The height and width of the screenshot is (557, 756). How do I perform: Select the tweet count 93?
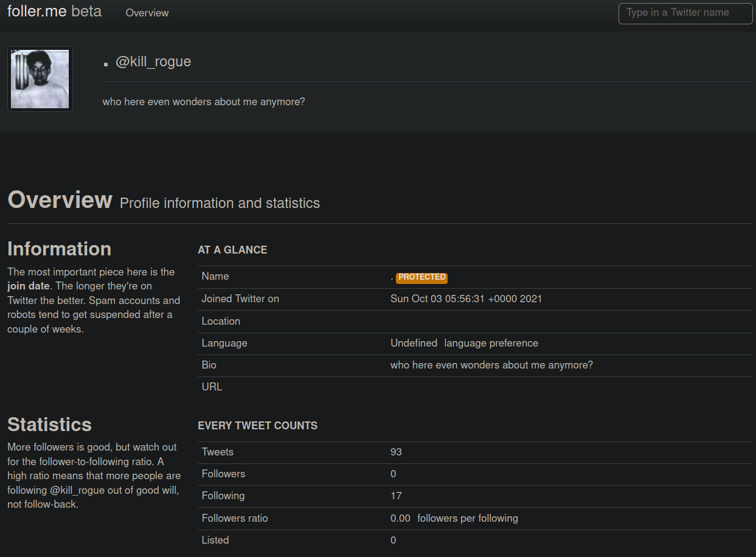pyautogui.click(x=396, y=452)
